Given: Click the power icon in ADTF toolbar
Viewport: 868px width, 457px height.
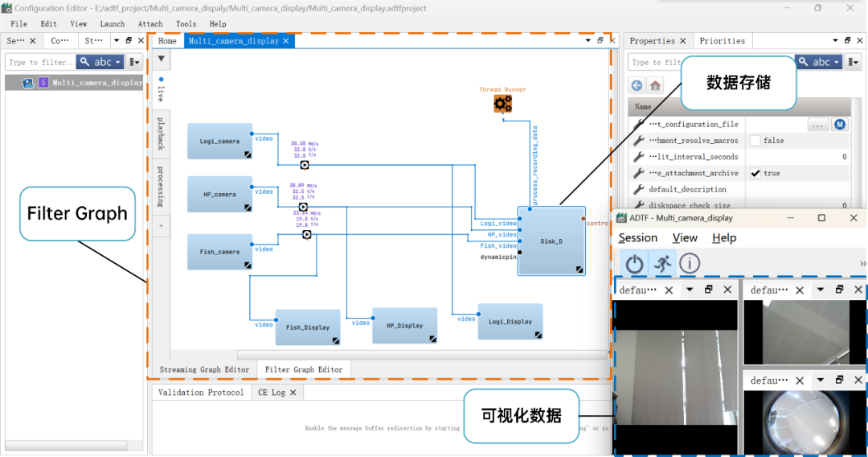Looking at the screenshot, I should coord(635,263).
